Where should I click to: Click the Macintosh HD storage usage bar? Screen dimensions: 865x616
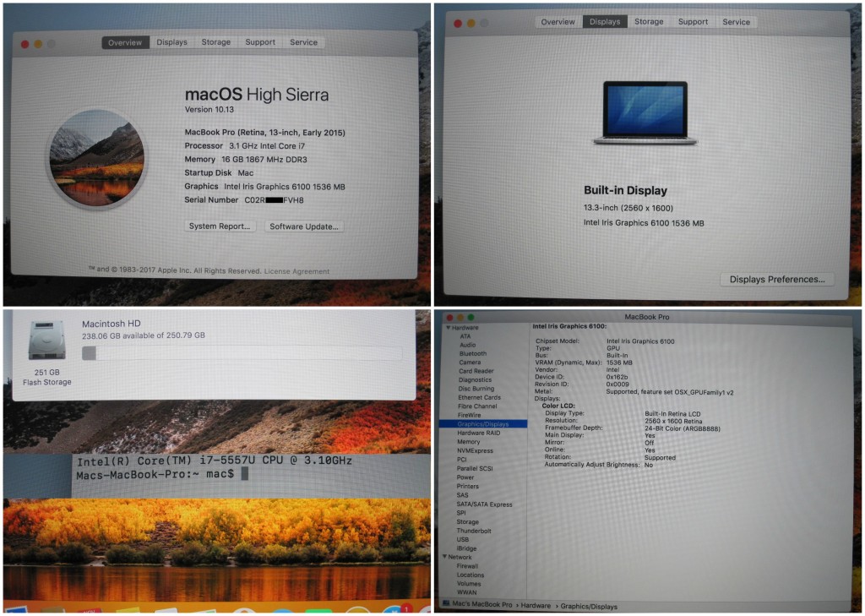[242, 353]
